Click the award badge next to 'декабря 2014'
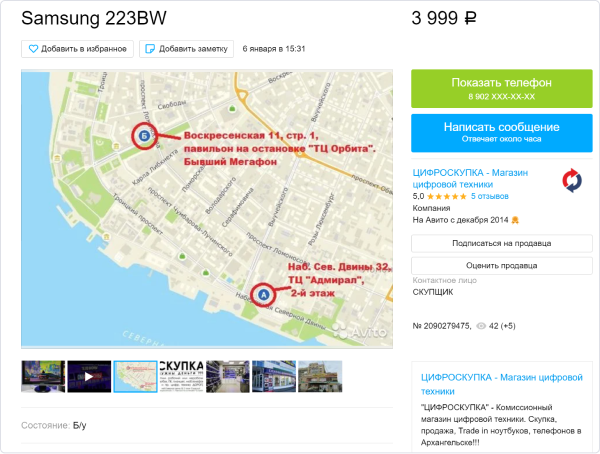The image size is (600, 454). [x=515, y=219]
